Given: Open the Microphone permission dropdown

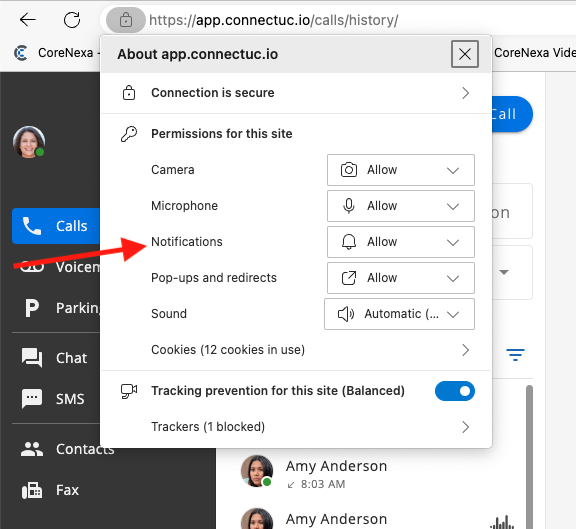Looking at the screenshot, I should (401, 206).
